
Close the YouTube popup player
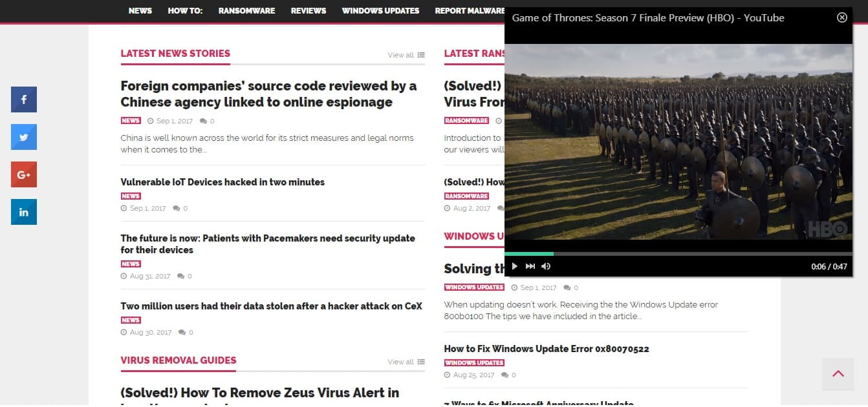click(842, 17)
